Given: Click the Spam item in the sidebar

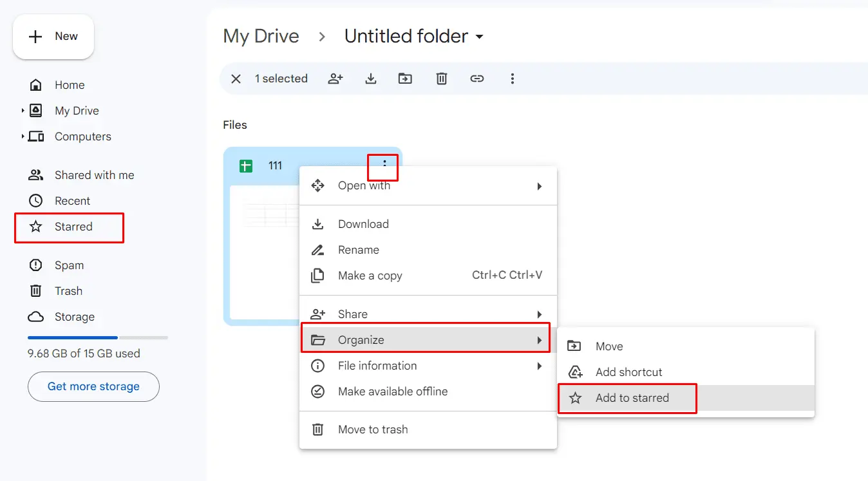Looking at the screenshot, I should pos(68,265).
